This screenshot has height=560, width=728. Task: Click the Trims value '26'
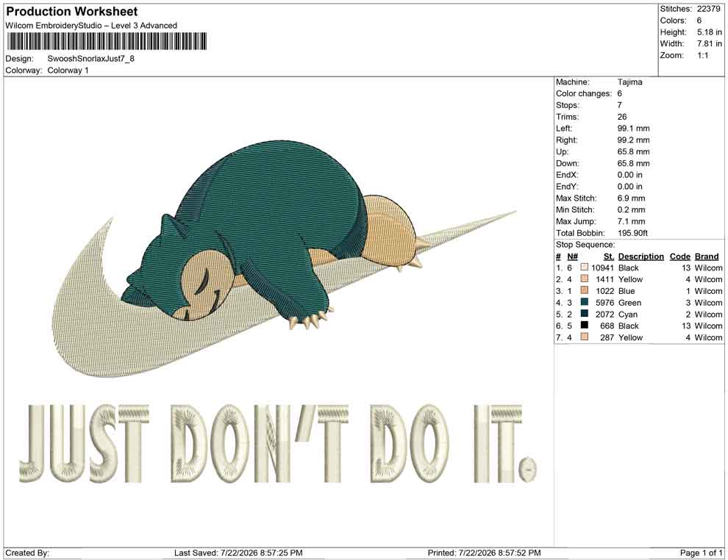click(x=622, y=116)
